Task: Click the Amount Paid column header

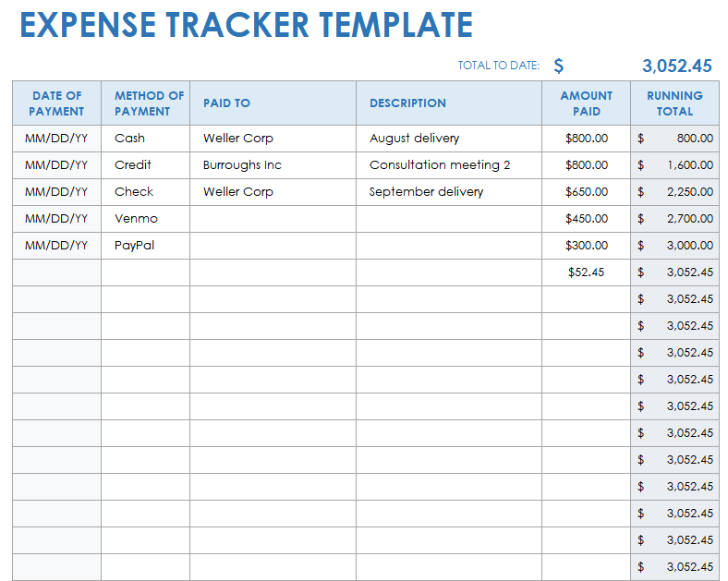Action: click(x=586, y=103)
